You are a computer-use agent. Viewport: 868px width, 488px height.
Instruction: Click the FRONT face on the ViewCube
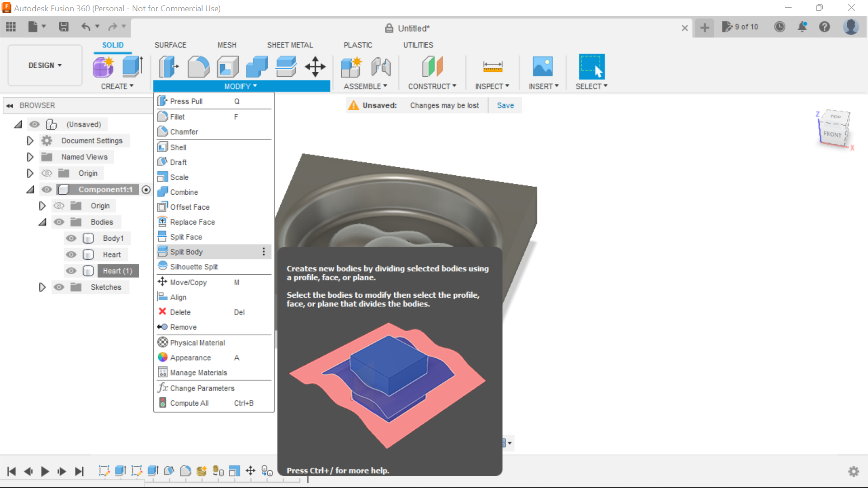(x=832, y=134)
